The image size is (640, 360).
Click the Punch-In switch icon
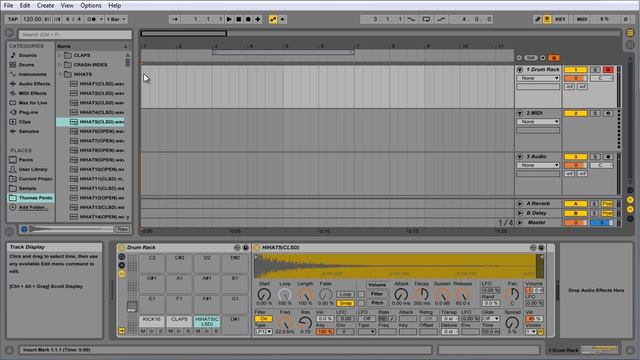coord(411,19)
